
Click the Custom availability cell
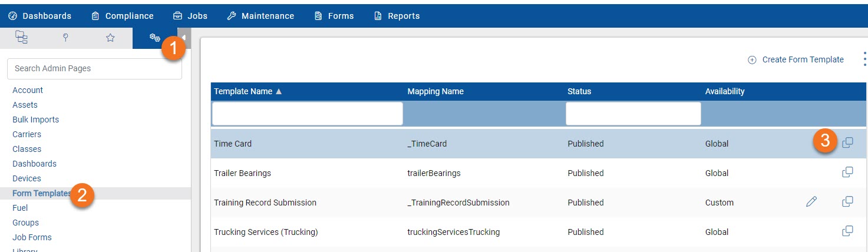tap(720, 203)
